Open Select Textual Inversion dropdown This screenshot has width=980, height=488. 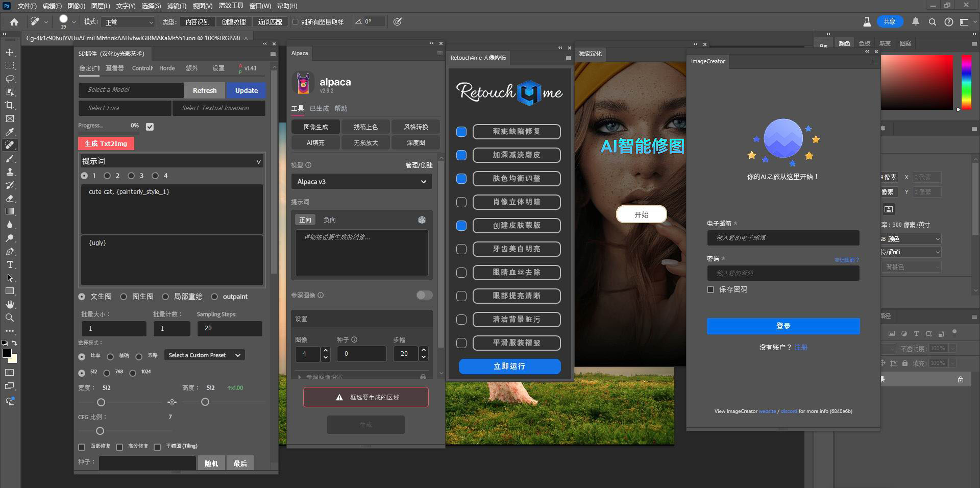point(219,108)
